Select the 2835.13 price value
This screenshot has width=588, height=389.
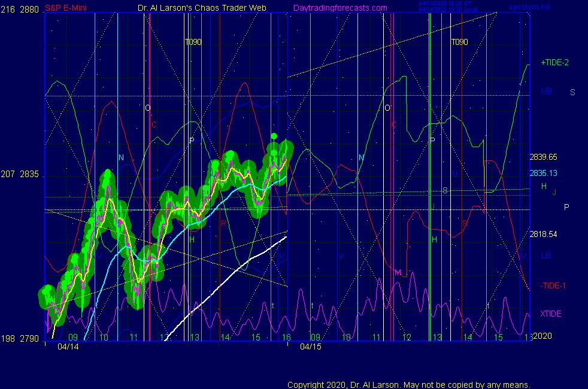[543, 173]
